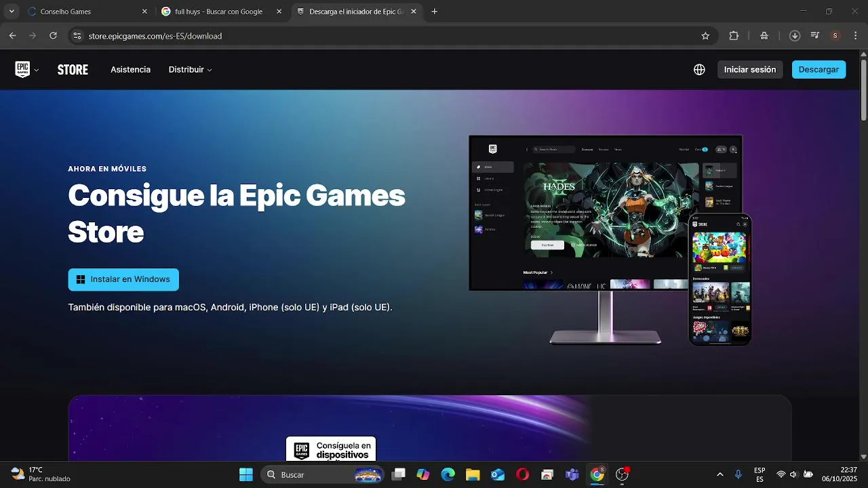Open the weather widget showing 17°C

pyautogui.click(x=41, y=474)
